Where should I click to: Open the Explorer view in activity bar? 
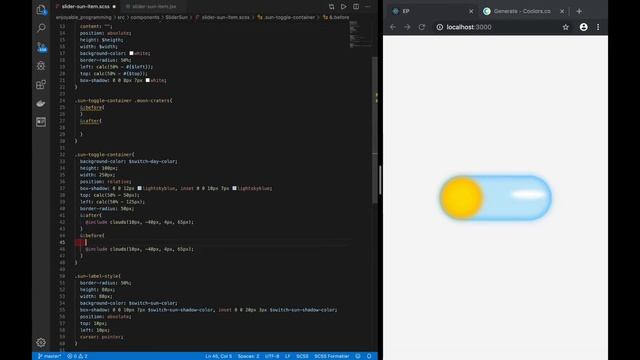point(41,9)
